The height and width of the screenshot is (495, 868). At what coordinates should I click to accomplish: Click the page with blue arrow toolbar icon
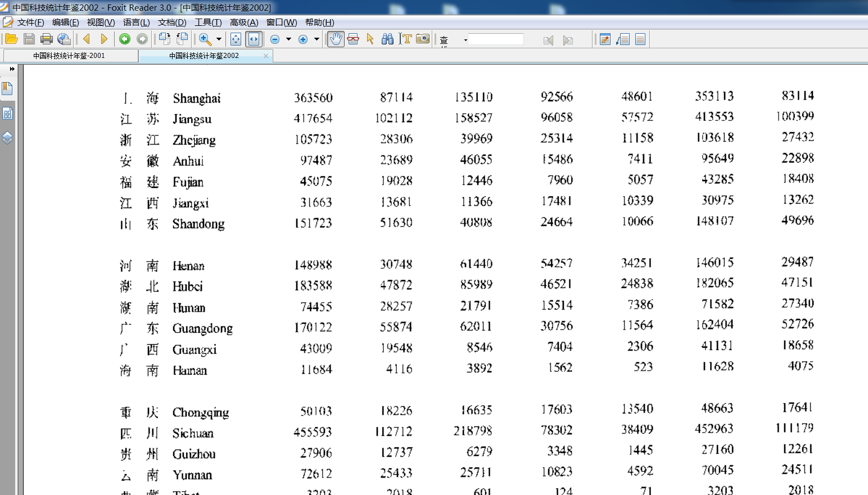coord(623,39)
